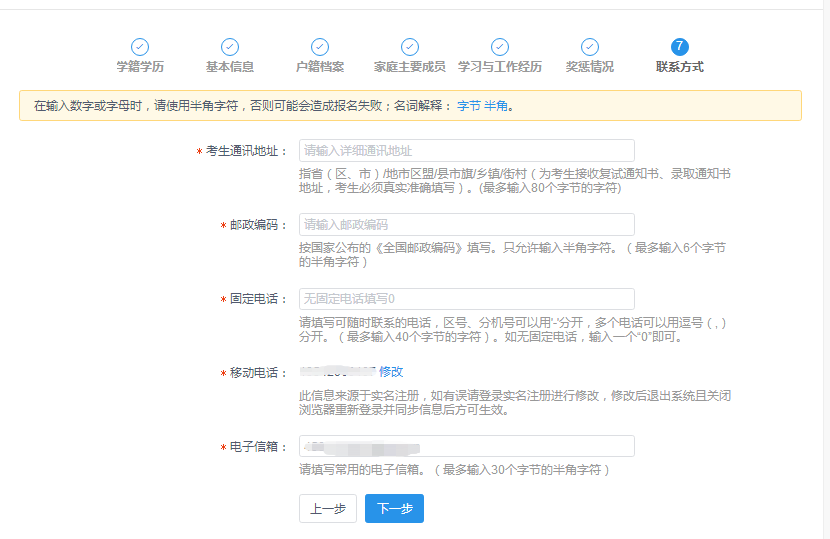Viewport: 830px width, 539px height.
Task: Click the step 7 联系方式 circle icon
Action: point(680,47)
